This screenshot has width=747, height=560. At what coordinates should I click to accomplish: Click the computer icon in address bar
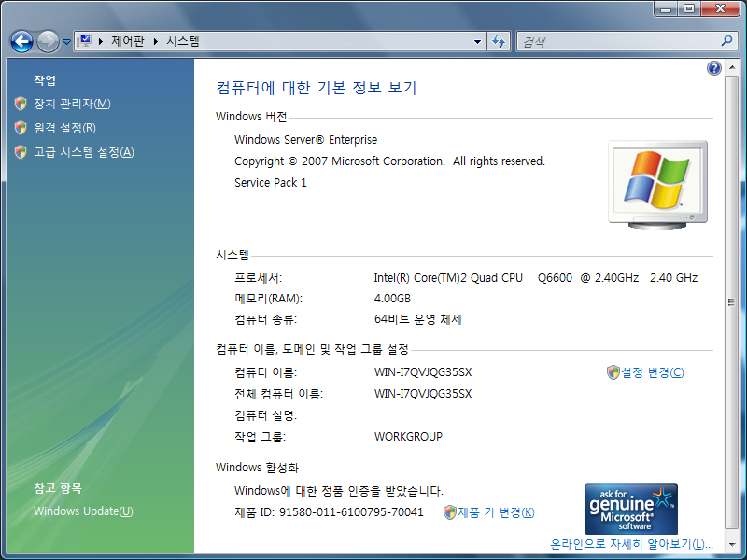pyautogui.click(x=84, y=41)
